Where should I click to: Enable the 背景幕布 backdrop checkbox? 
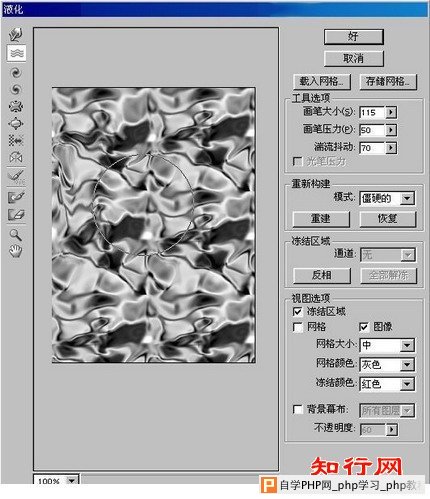(297, 409)
